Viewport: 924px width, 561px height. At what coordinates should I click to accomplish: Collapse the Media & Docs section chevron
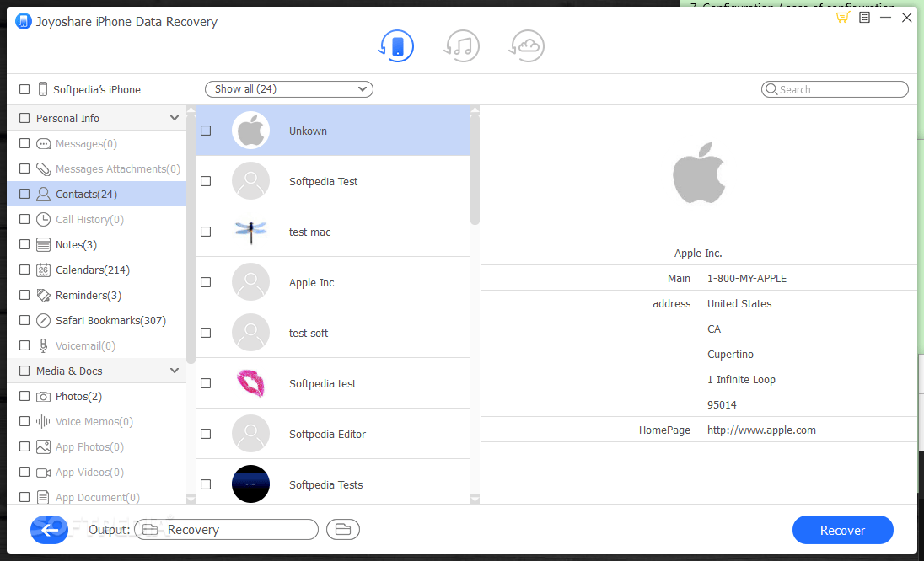175,371
